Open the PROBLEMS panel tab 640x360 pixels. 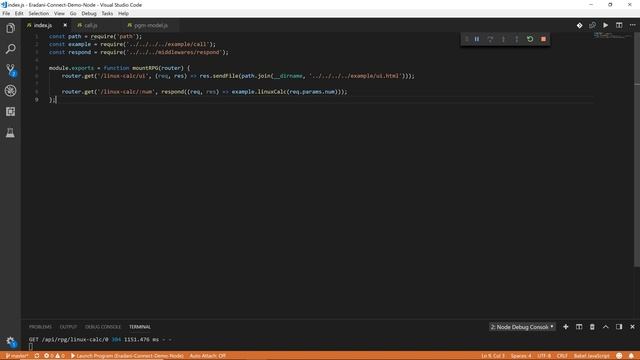[x=40, y=327]
